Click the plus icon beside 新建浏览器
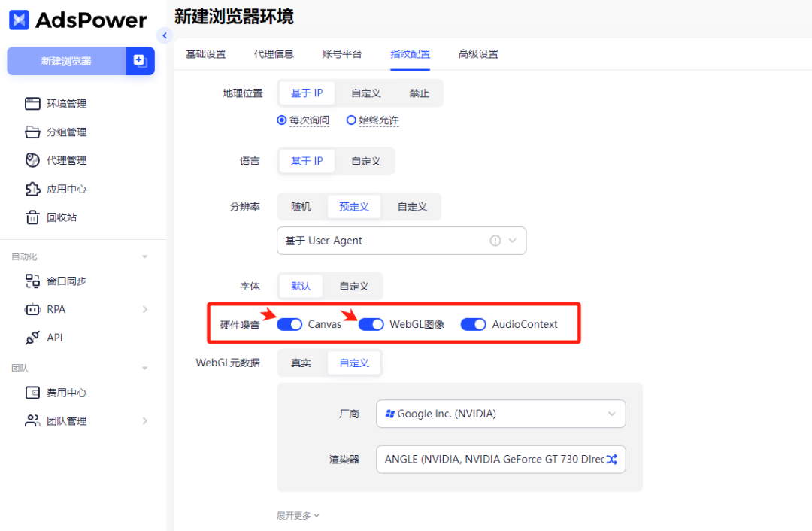This screenshot has width=812, height=531. pyautogui.click(x=141, y=61)
